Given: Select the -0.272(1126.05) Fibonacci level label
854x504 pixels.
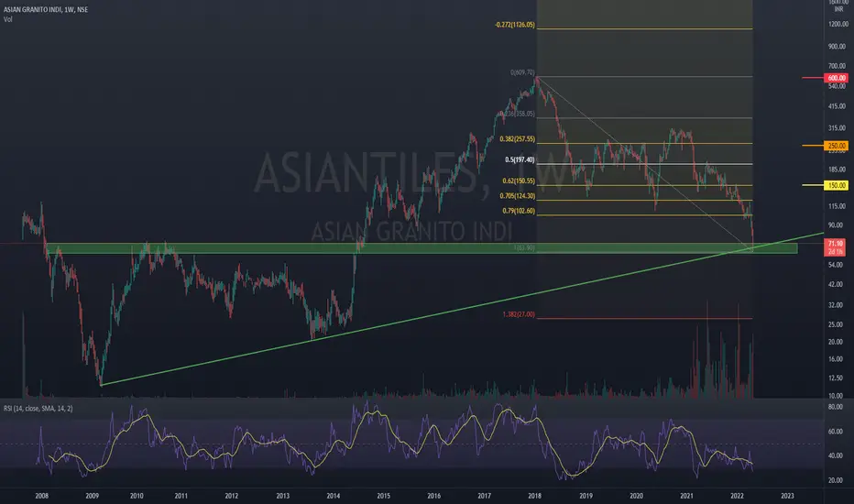Looking at the screenshot, I should [515, 25].
